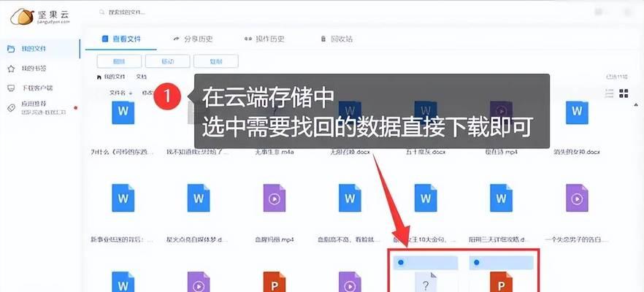Click the scrollbar up arrow
The width and height of the screenshot is (644, 292).
[x=637, y=106]
